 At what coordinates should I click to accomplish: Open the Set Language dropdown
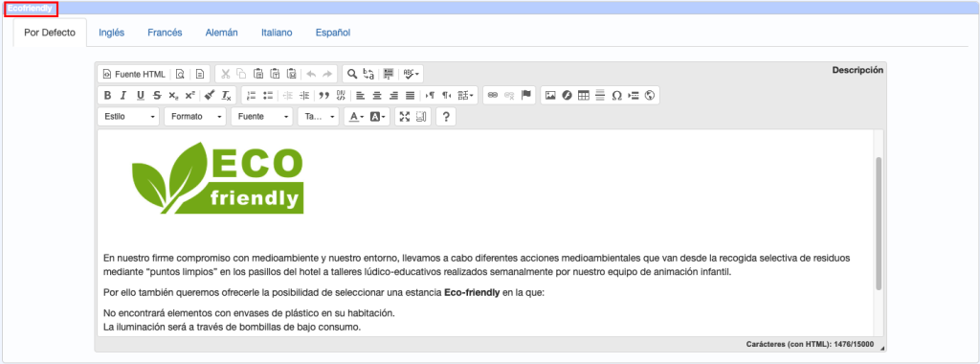point(466,95)
